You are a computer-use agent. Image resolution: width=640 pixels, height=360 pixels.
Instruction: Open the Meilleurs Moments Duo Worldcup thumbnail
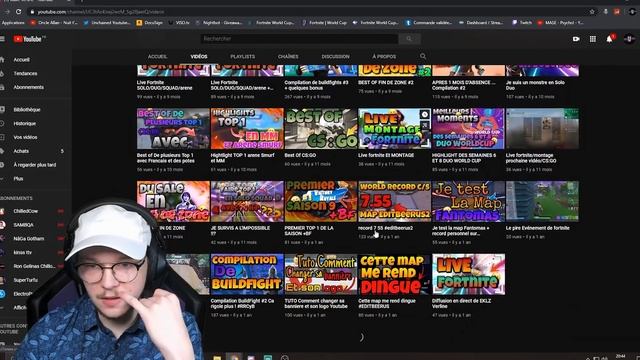[x=468, y=129]
